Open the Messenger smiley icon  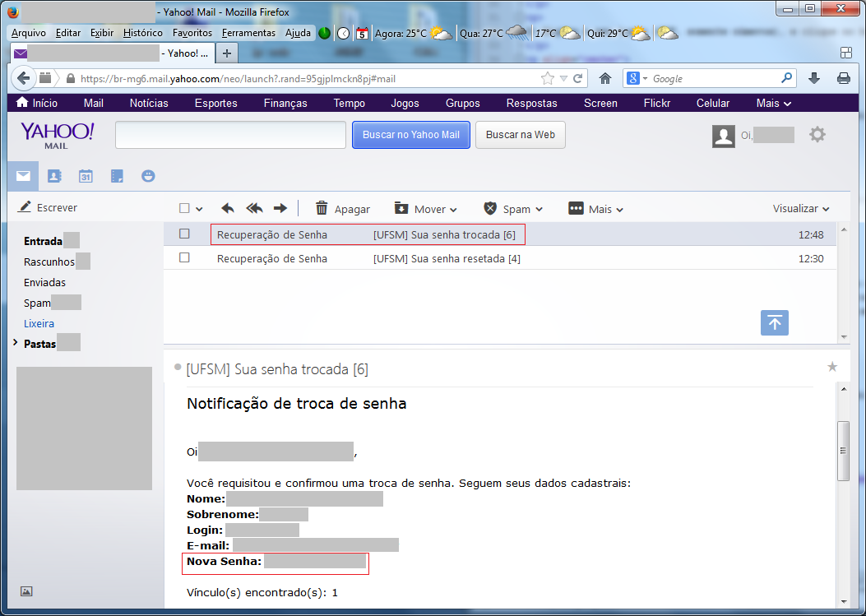pos(148,176)
